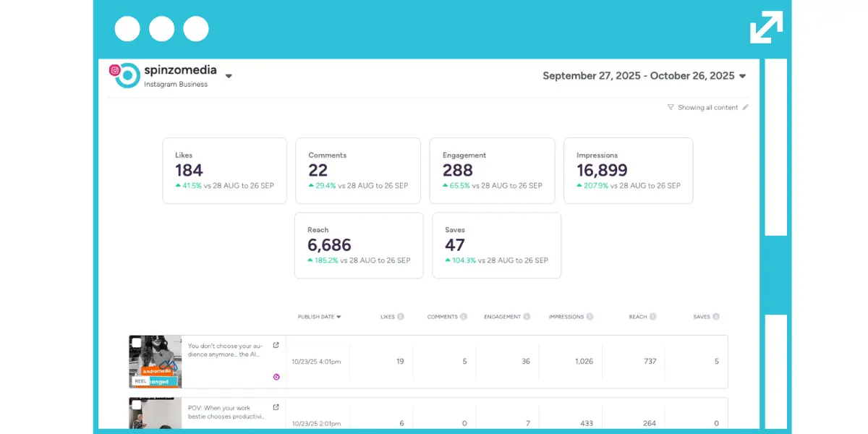Click the Likes column info icon
This screenshot has width=868, height=434.
[x=400, y=317]
